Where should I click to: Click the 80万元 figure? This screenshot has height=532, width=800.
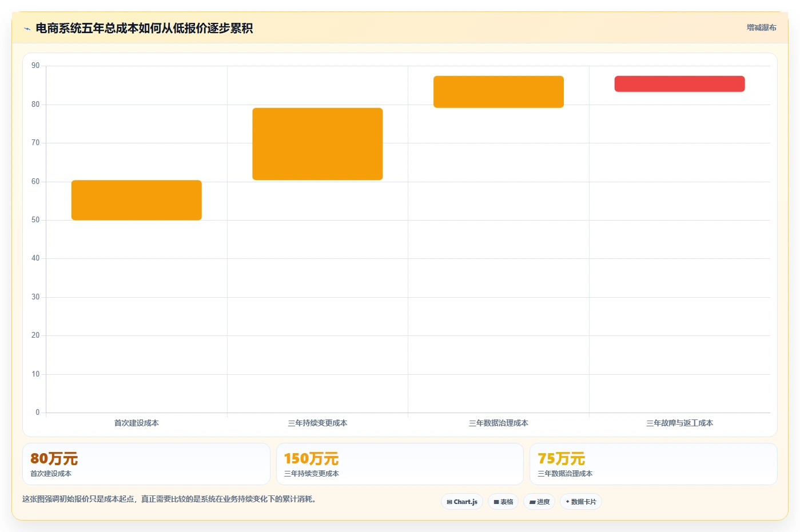pos(54,458)
